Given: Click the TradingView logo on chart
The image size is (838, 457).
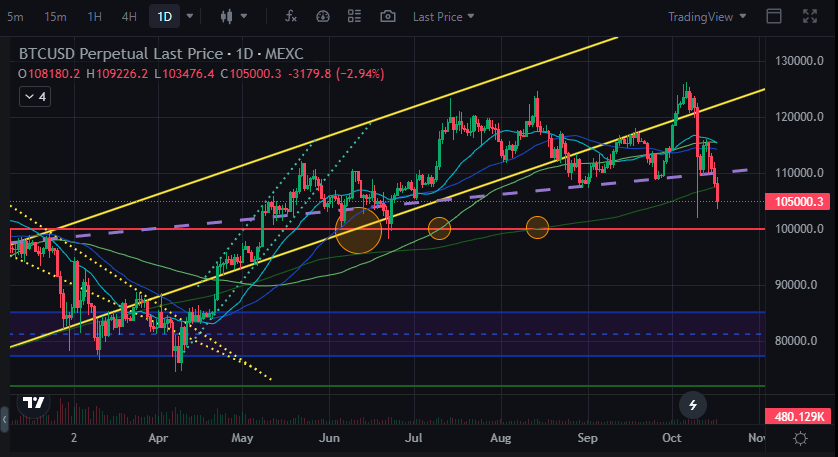Looking at the screenshot, I should click(34, 402).
